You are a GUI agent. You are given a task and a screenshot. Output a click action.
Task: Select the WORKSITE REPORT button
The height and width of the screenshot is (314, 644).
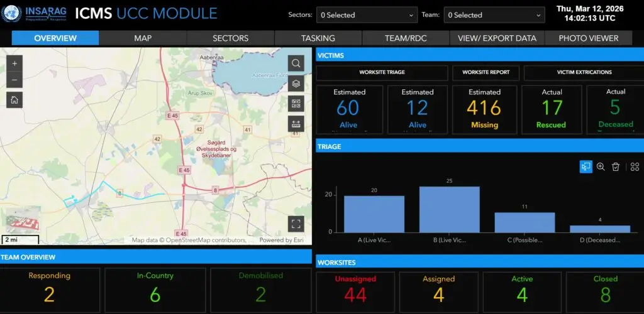click(x=486, y=73)
